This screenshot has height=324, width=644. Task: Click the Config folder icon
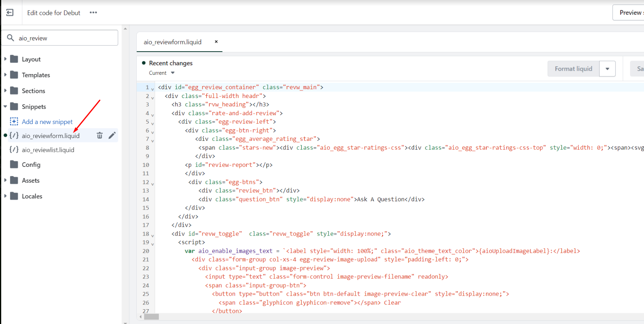coord(14,164)
